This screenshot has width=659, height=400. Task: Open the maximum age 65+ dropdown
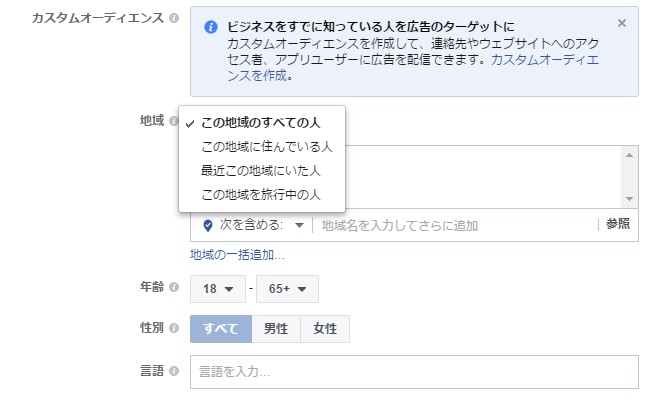(x=287, y=289)
